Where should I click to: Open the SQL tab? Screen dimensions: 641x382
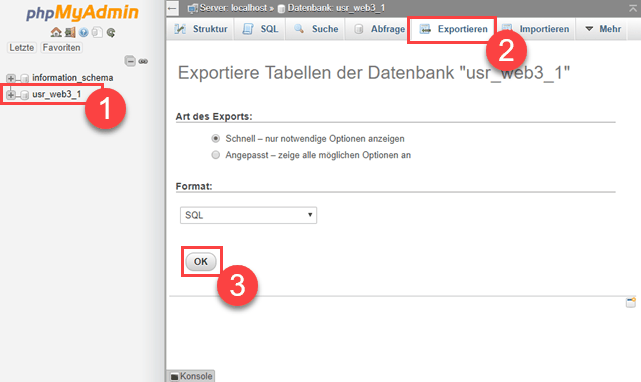[x=260, y=29]
